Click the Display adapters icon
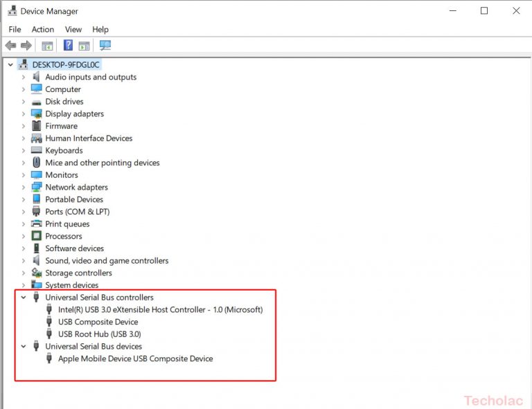Image resolution: width=532 pixels, height=409 pixels. coord(36,113)
